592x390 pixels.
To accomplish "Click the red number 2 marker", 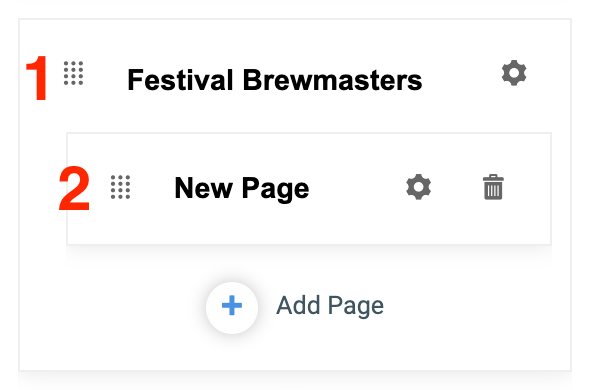I will (74, 189).
